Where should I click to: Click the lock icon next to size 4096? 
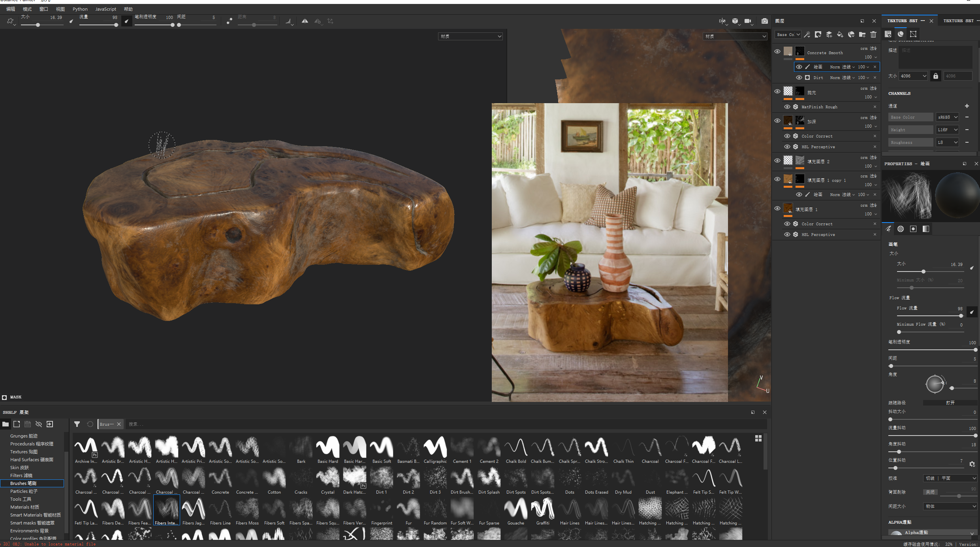click(935, 76)
